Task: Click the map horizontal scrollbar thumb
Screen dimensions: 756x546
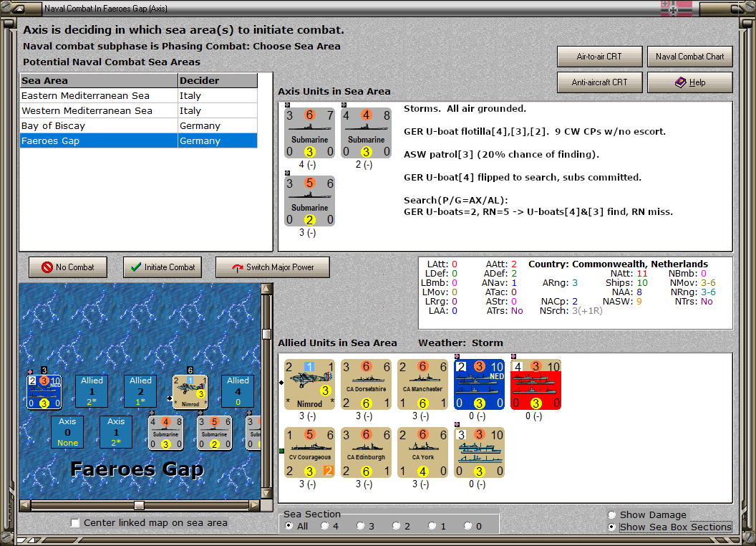Action: [139, 505]
